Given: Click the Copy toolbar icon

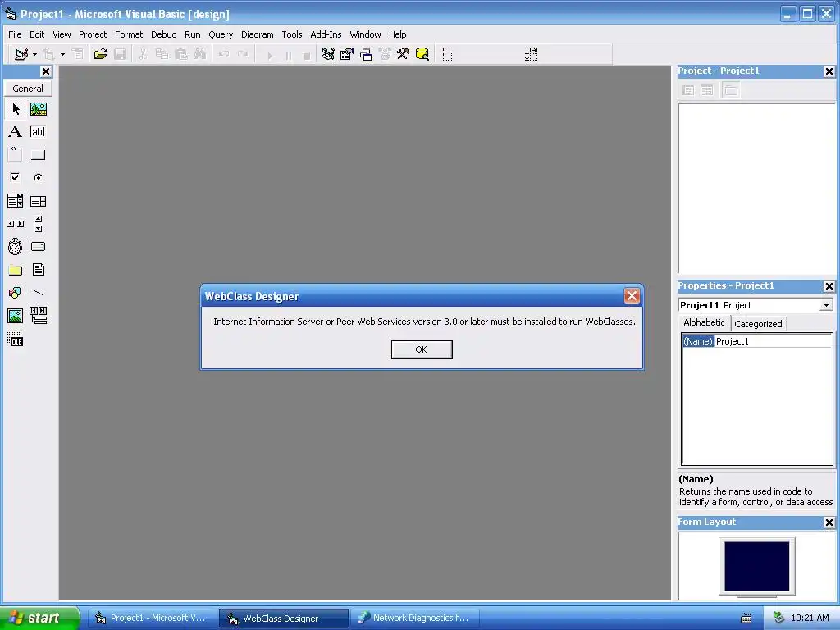Looking at the screenshot, I should coord(162,54).
